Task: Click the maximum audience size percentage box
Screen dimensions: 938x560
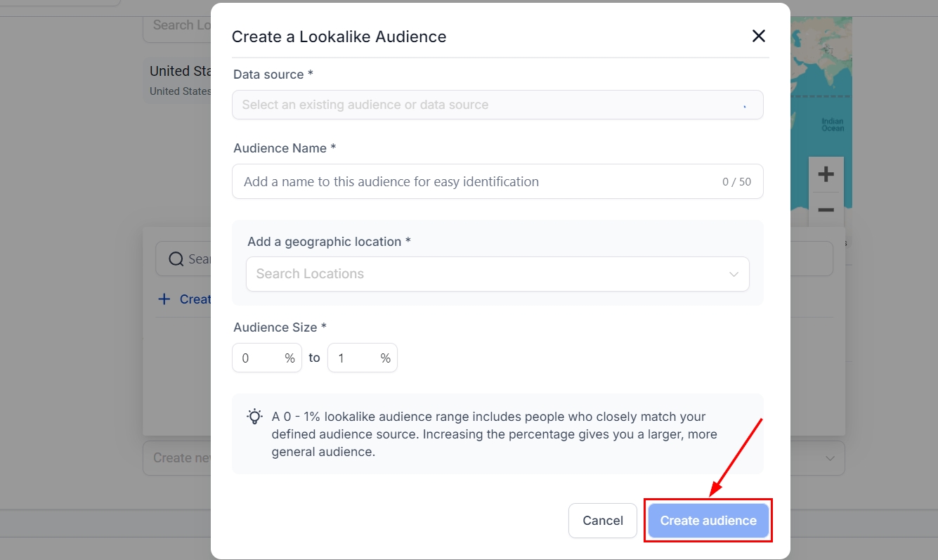Action: [356, 358]
